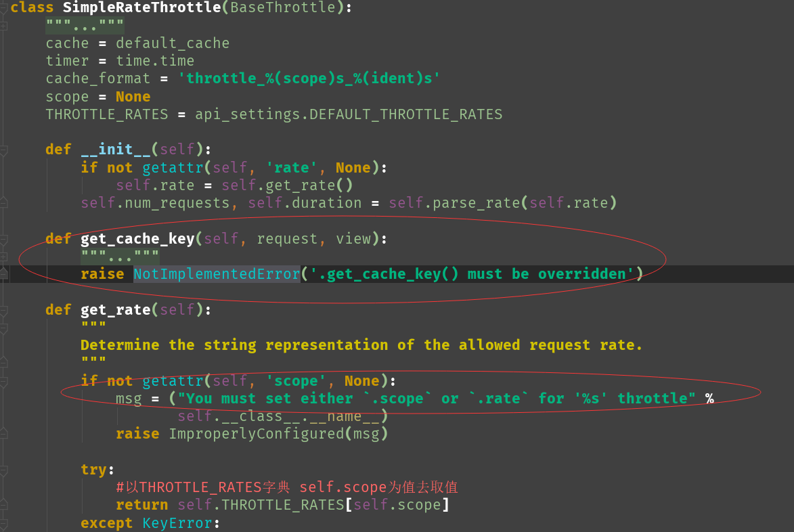Click self.num_requests in the __init__ method
This screenshot has height=532, width=794.
click(155, 203)
